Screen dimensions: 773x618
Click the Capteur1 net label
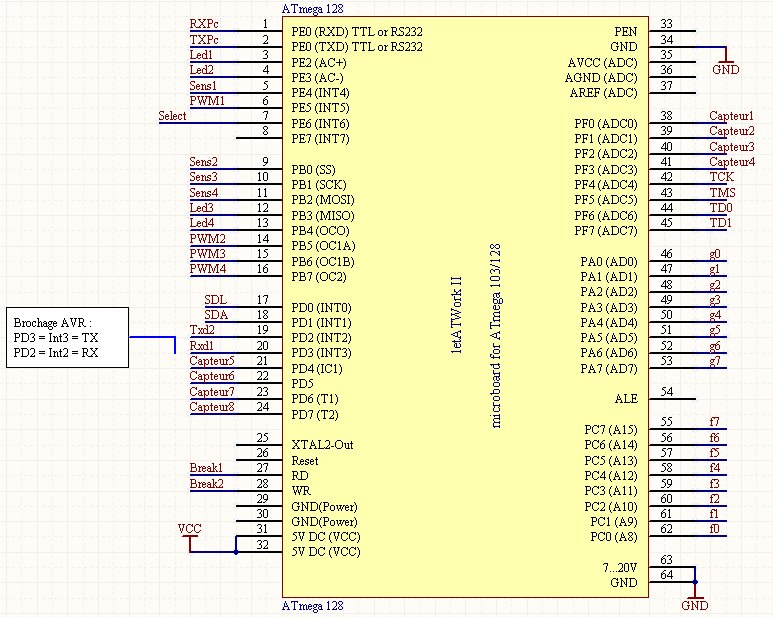coord(731,116)
